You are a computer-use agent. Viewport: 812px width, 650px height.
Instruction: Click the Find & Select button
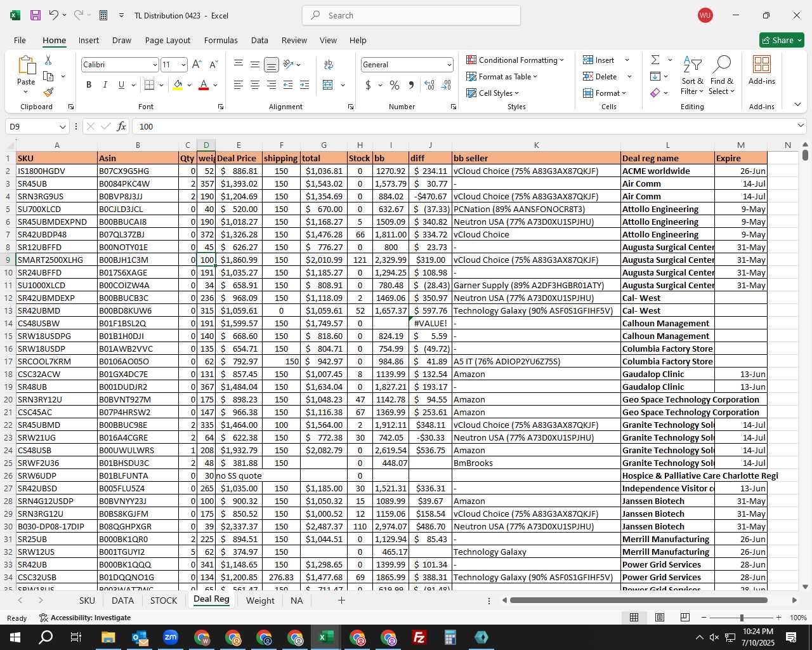(x=722, y=76)
